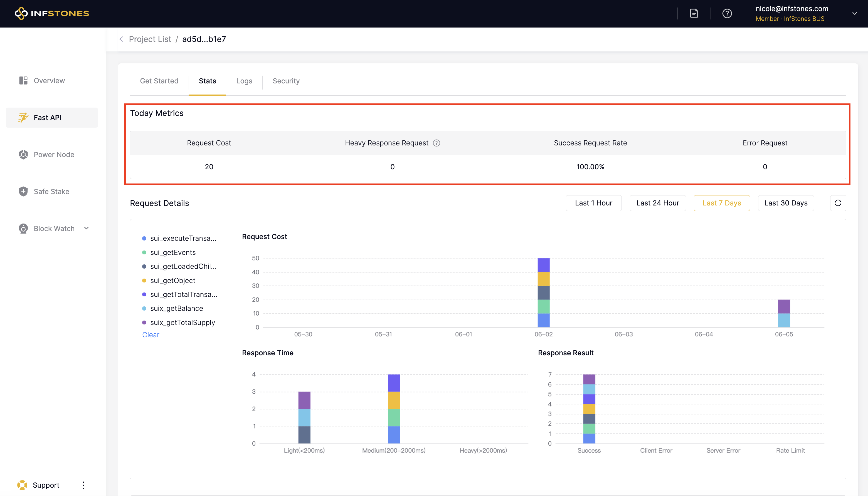Screen dimensions: 868x496
Task: Open Safe Stake from sidebar
Action: point(51,191)
